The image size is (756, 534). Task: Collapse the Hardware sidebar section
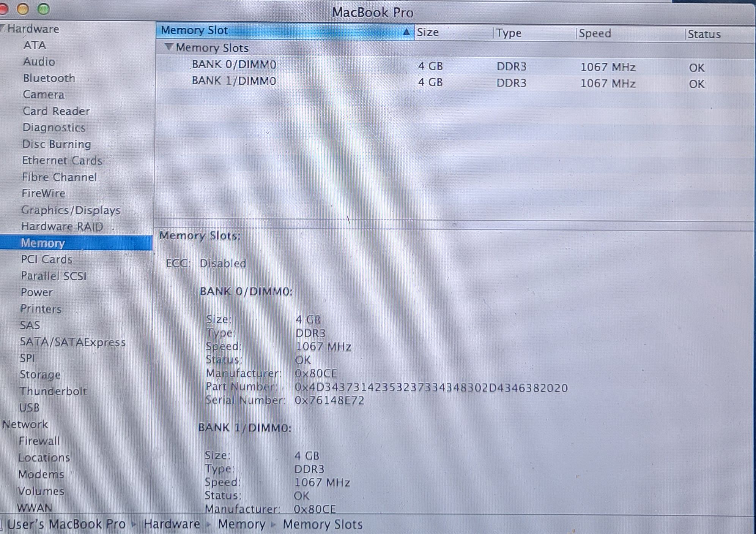coord(2,28)
